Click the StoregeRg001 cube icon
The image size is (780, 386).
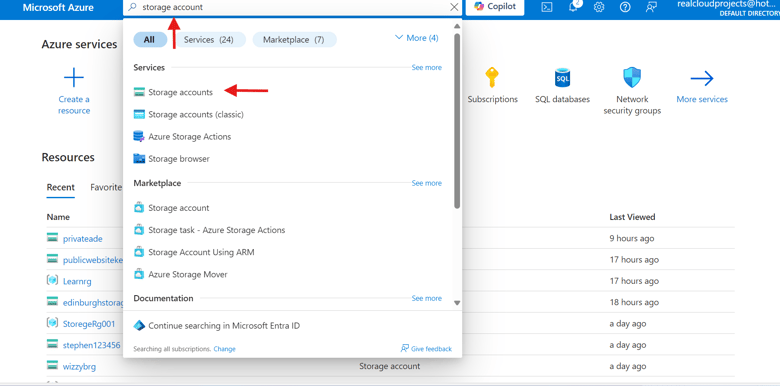pyautogui.click(x=52, y=323)
